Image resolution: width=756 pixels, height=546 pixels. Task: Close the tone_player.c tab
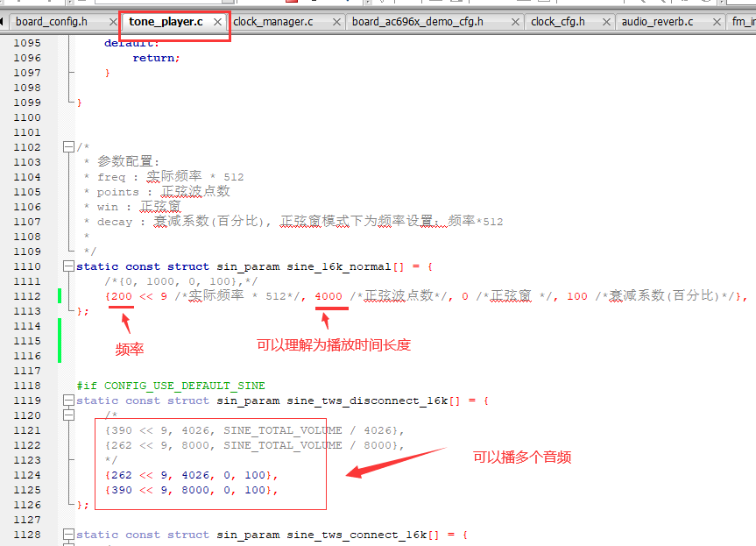(x=217, y=22)
